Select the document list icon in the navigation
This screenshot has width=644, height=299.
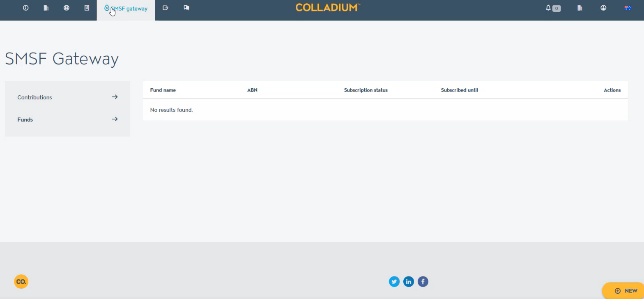point(87,8)
